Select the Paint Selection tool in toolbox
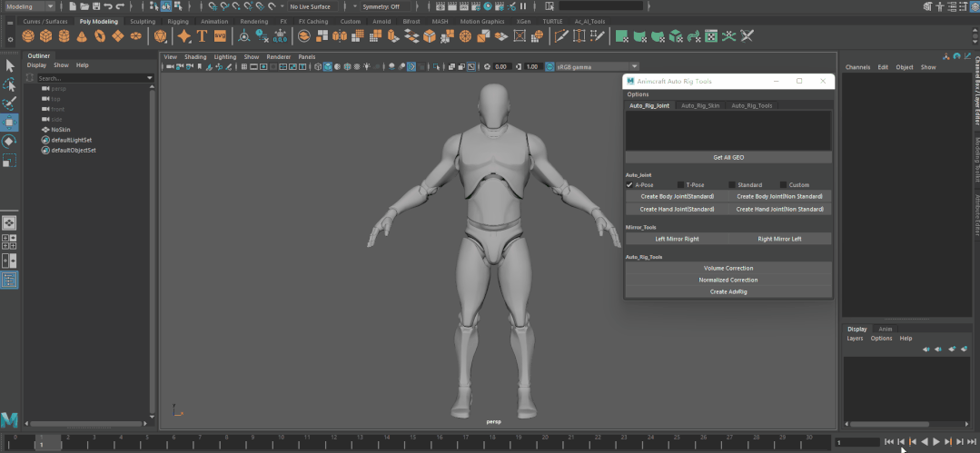 (9, 103)
